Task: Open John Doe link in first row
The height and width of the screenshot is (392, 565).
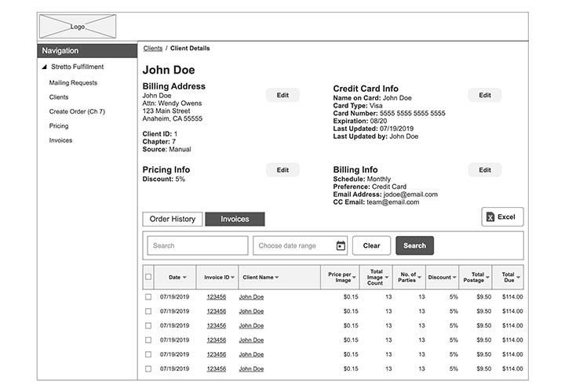Action: pos(252,297)
